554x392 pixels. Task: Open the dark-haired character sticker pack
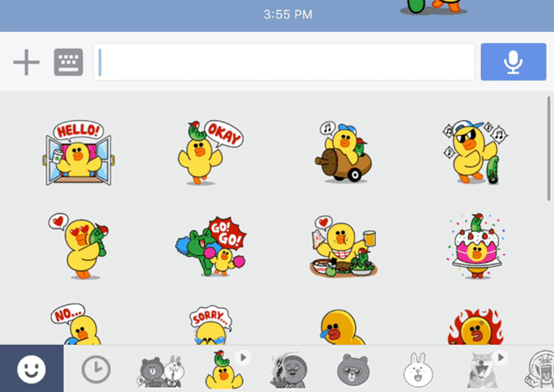(288, 368)
